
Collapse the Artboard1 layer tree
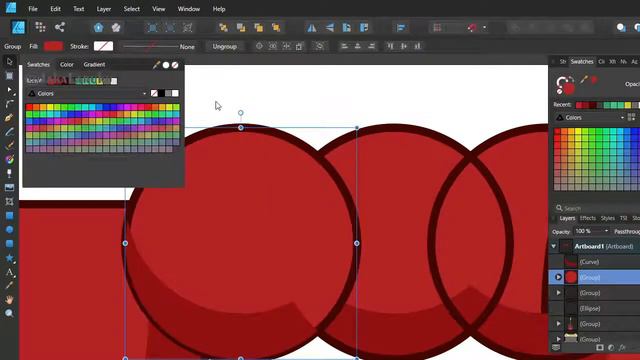[554, 247]
